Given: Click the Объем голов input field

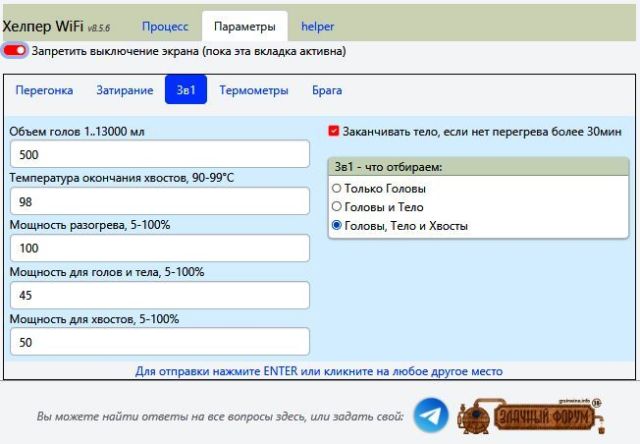Looking at the screenshot, I should [x=160, y=155].
